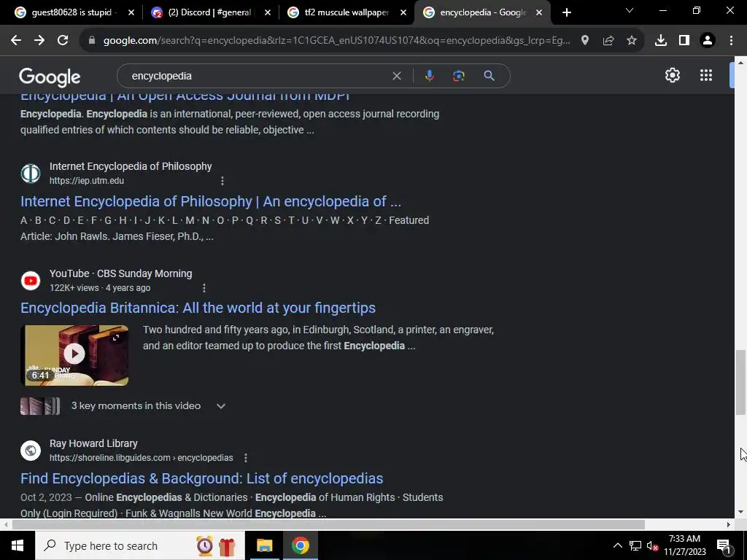The width and height of the screenshot is (747, 560).
Task: Clear the search box with X
Action: pyautogui.click(x=396, y=76)
